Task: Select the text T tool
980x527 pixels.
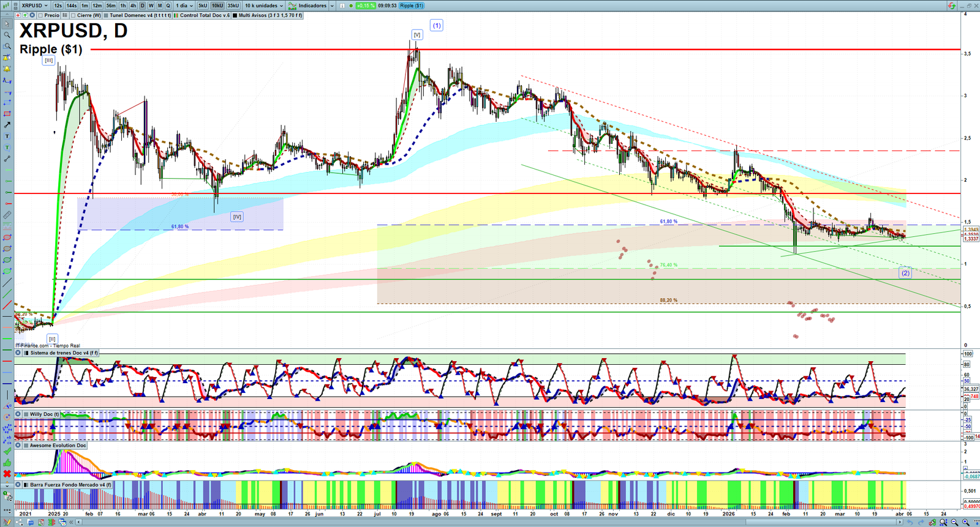Action: [x=7, y=136]
